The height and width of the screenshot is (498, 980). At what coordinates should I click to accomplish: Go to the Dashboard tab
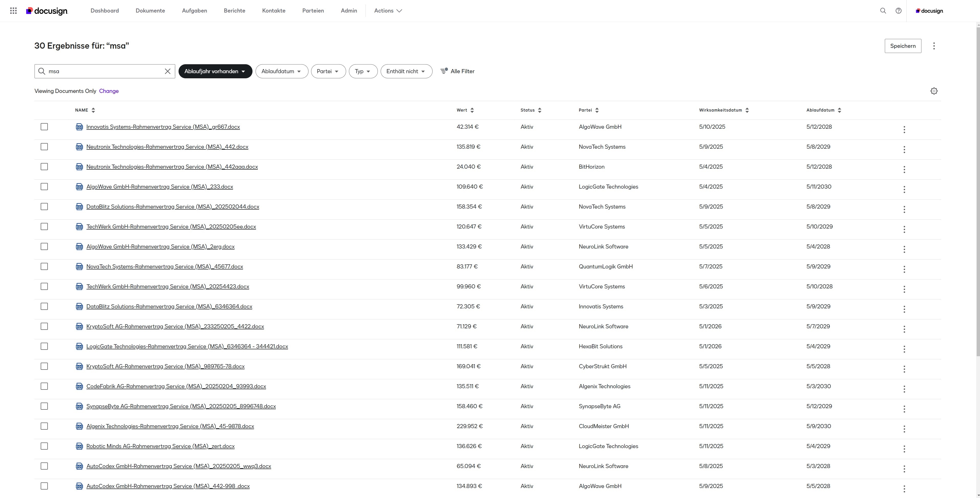(x=105, y=11)
